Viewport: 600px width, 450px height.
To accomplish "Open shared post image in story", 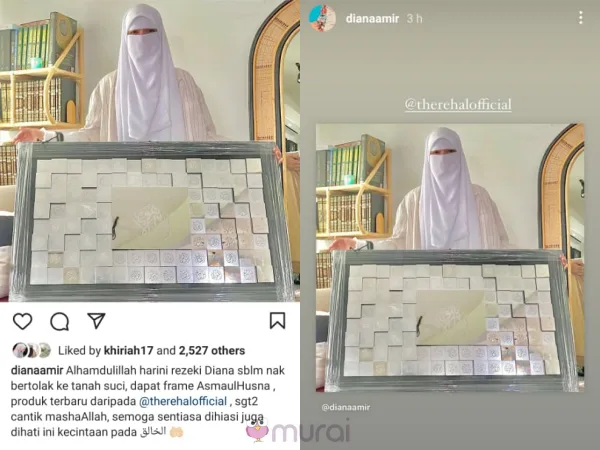I will (450, 258).
